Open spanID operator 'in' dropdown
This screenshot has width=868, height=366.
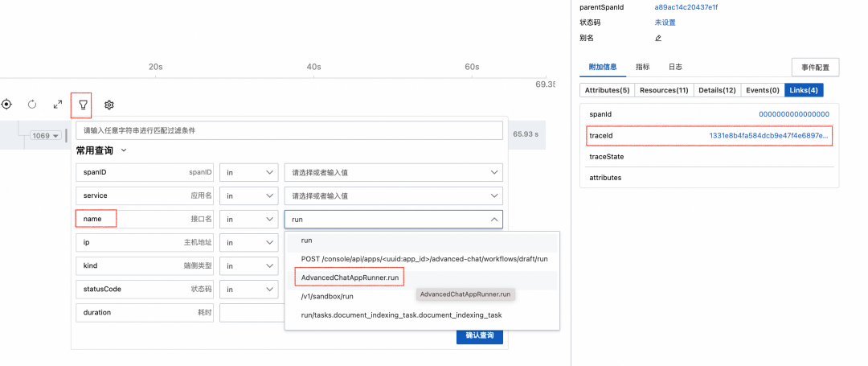click(248, 172)
